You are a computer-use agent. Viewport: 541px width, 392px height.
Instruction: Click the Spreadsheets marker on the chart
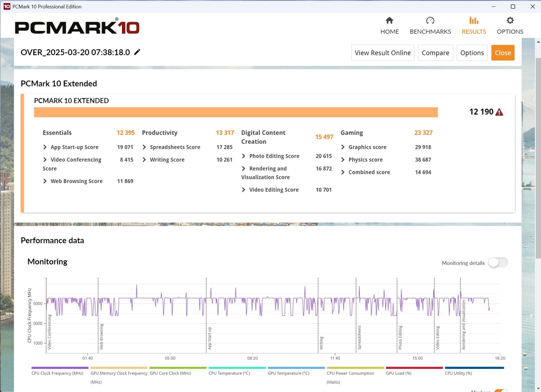[x=359, y=337]
